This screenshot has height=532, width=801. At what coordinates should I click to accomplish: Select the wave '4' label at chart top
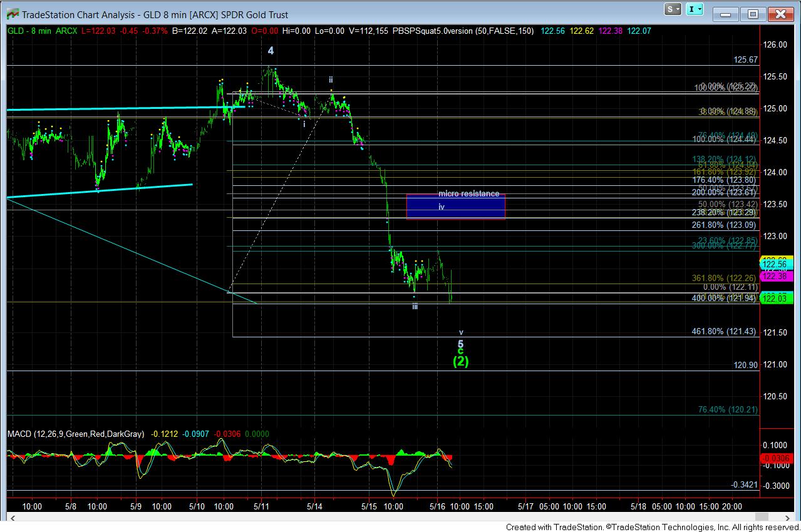(271, 51)
